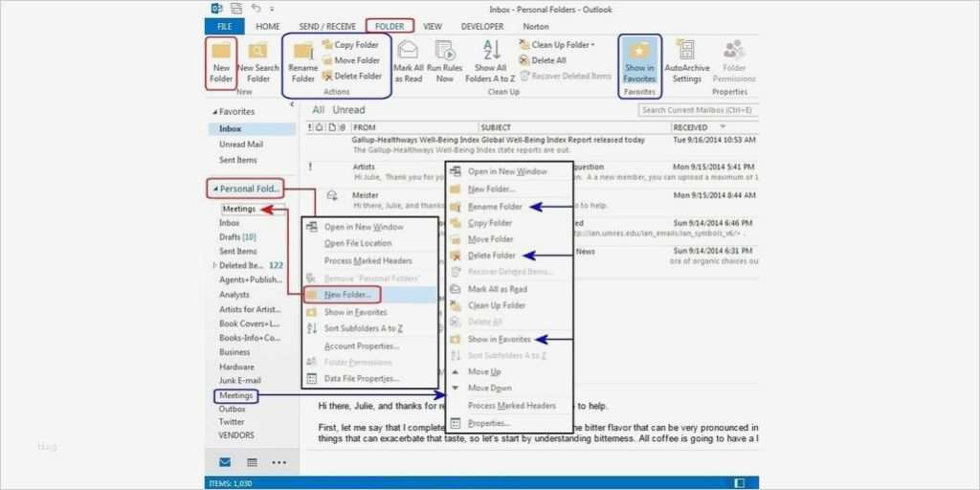980x490 pixels.
Task: Switch to the SEND / RECEIVE tab
Action: (327, 27)
